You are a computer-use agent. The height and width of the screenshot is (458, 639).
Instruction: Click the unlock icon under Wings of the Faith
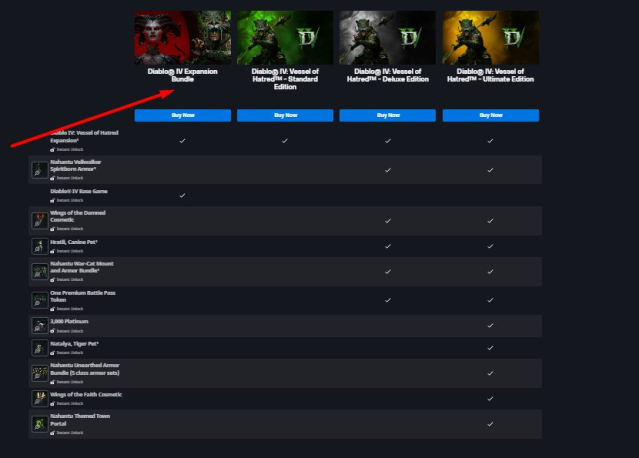pyautogui.click(x=53, y=403)
